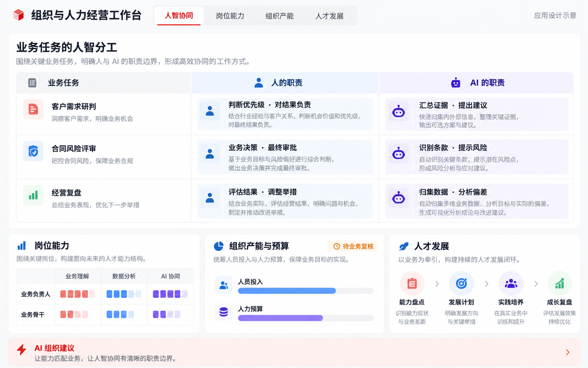
Task: Expand AI 组织建议 with right chevron
Action: [568, 352]
